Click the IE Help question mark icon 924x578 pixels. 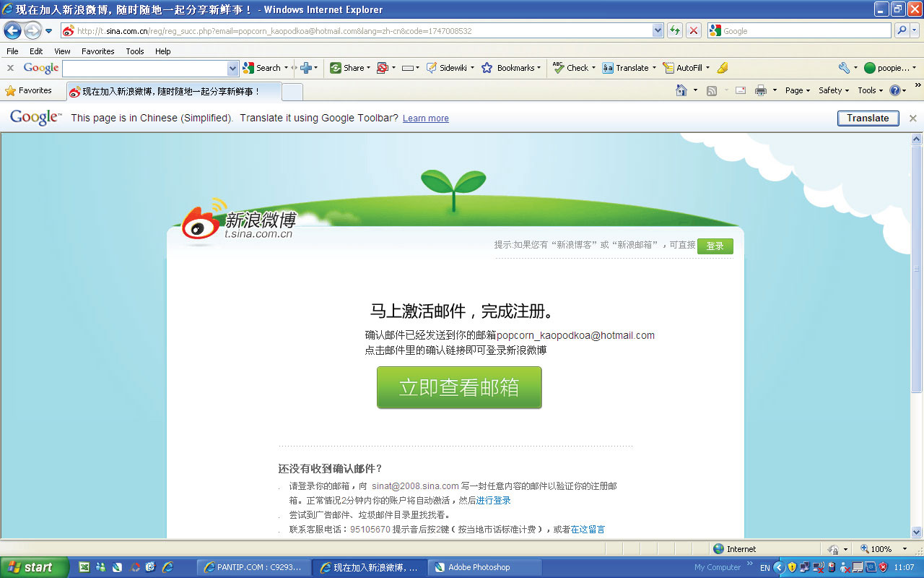895,90
